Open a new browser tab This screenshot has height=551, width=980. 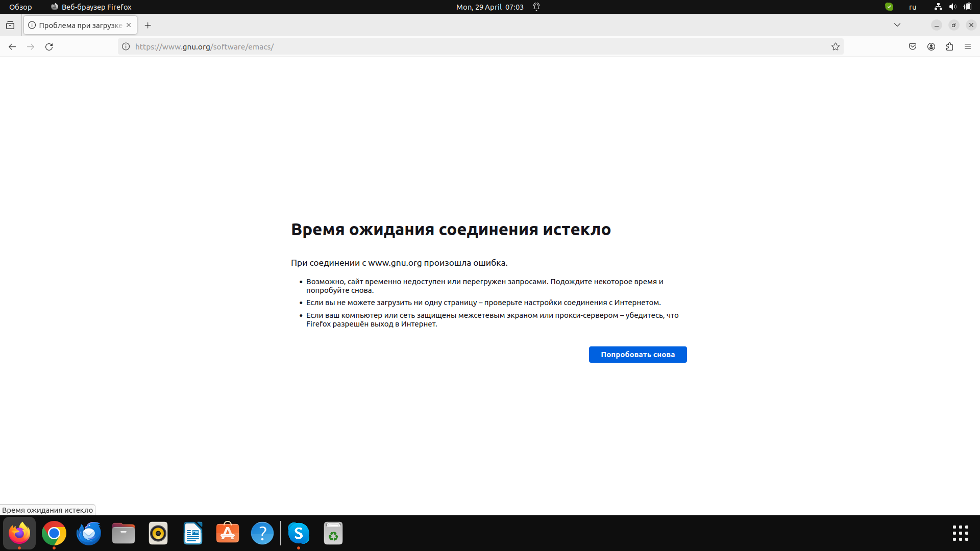148,25
